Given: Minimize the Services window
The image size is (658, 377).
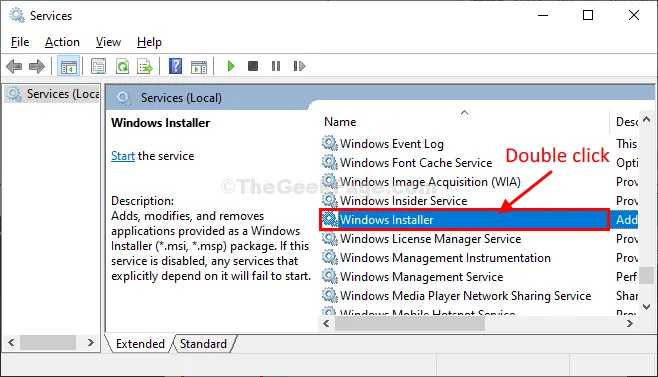Looking at the screenshot, I should (x=543, y=16).
